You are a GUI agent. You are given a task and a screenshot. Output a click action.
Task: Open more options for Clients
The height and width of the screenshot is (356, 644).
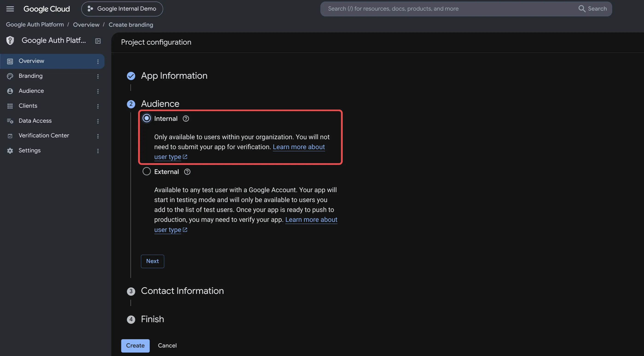(x=98, y=106)
